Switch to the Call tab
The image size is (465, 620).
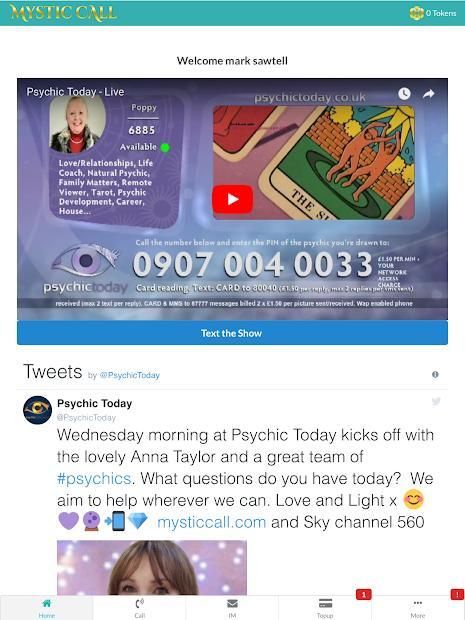140,608
